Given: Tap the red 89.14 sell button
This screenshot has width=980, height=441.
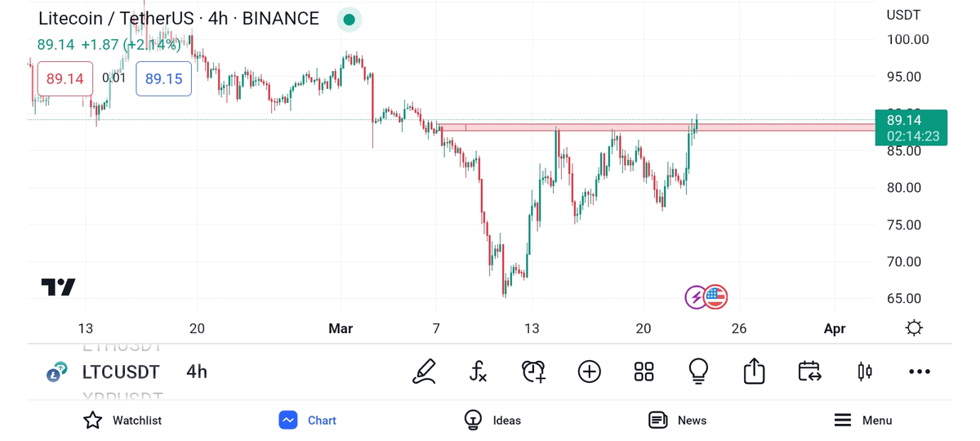Looking at the screenshot, I should click(x=65, y=79).
